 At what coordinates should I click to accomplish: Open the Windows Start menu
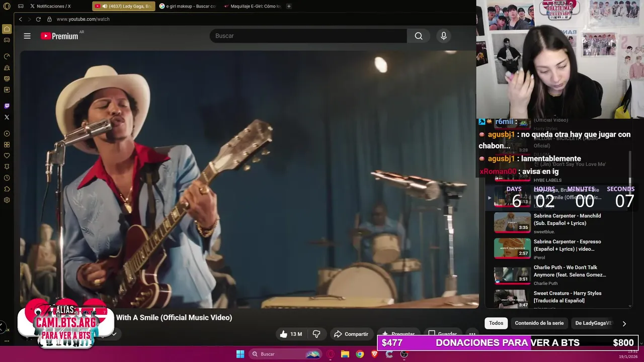240,354
